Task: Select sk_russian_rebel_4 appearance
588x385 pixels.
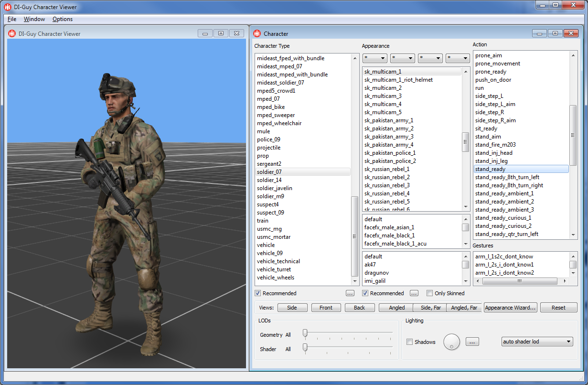Action: pyautogui.click(x=387, y=193)
